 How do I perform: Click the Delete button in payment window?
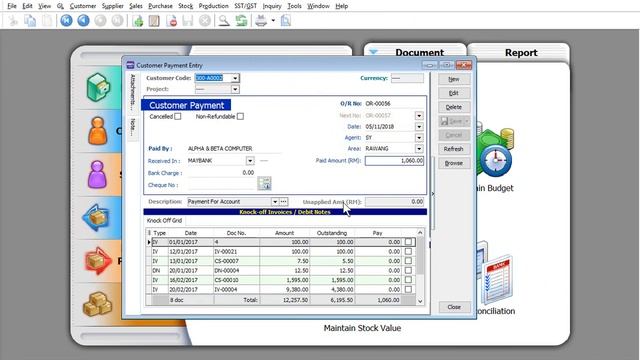click(454, 107)
